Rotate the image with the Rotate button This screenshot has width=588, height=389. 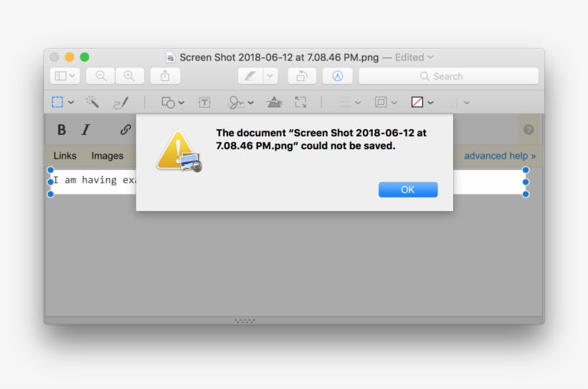(302, 76)
